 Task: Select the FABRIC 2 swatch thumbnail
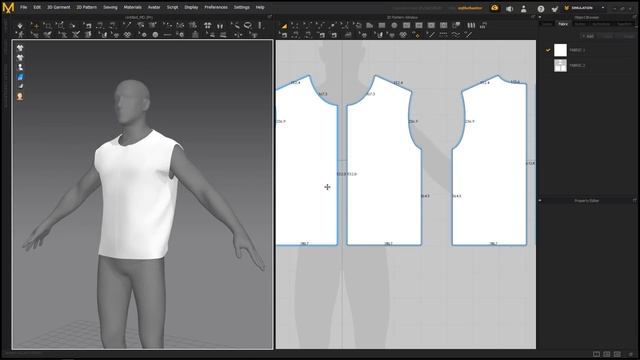(560, 65)
